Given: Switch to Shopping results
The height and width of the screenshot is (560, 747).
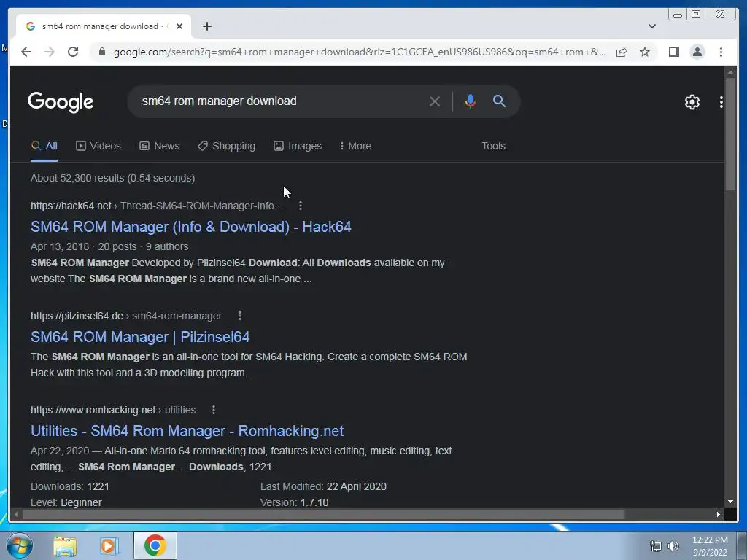Looking at the screenshot, I should [226, 146].
